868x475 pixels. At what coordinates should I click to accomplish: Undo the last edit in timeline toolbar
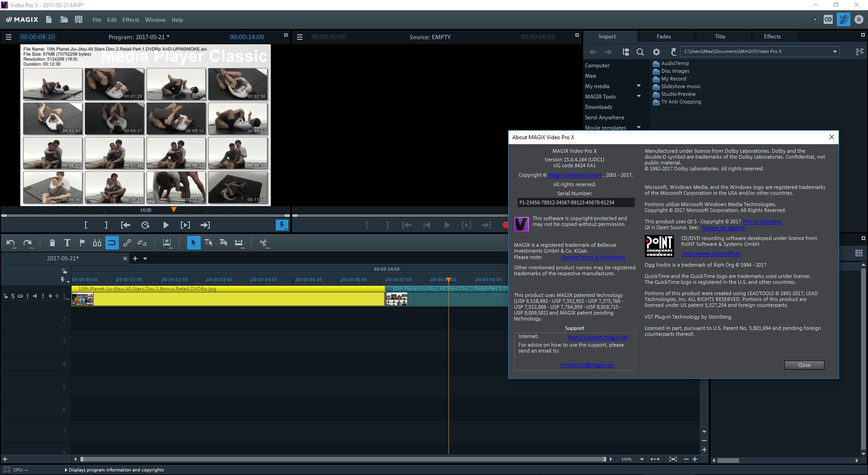[x=10, y=243]
